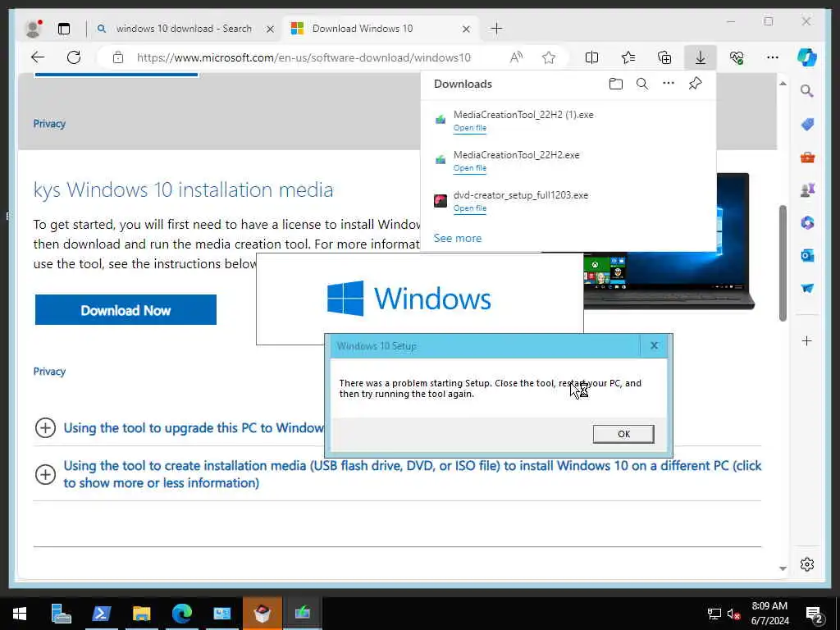Open sidebar settings gear icon

(807, 564)
